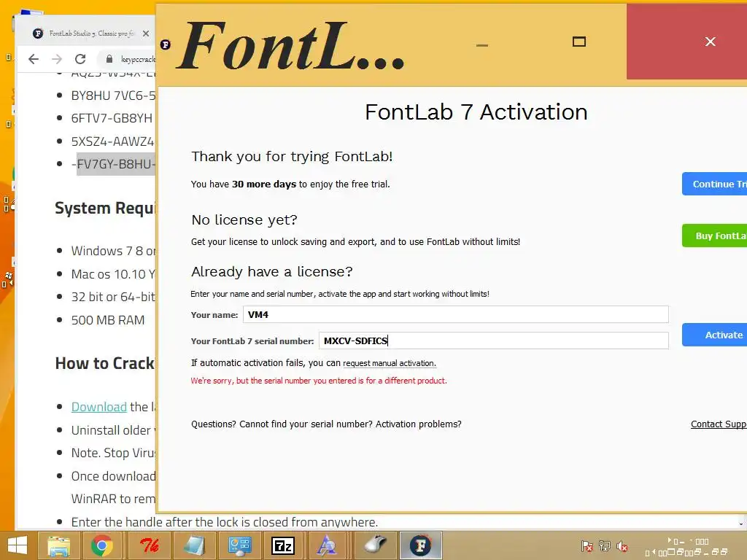747x560 pixels.
Task: Click the Buy FontLab button
Action: point(714,236)
